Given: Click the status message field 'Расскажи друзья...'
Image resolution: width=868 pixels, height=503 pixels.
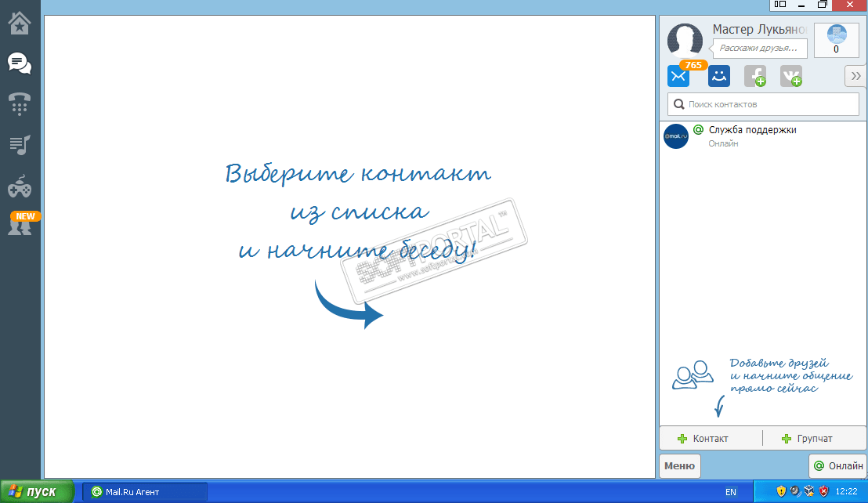Looking at the screenshot, I should pos(759,48).
